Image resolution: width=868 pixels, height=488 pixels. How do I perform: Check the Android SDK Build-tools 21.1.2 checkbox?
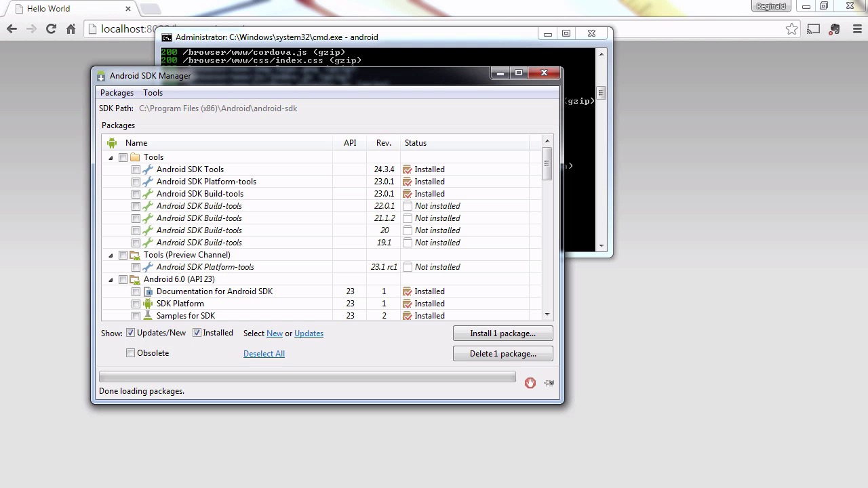click(136, 218)
